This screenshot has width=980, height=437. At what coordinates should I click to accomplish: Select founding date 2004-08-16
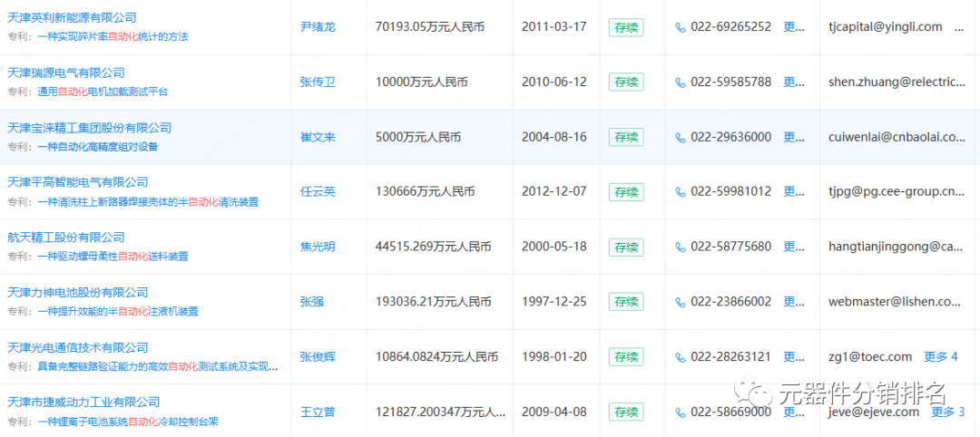point(554,137)
